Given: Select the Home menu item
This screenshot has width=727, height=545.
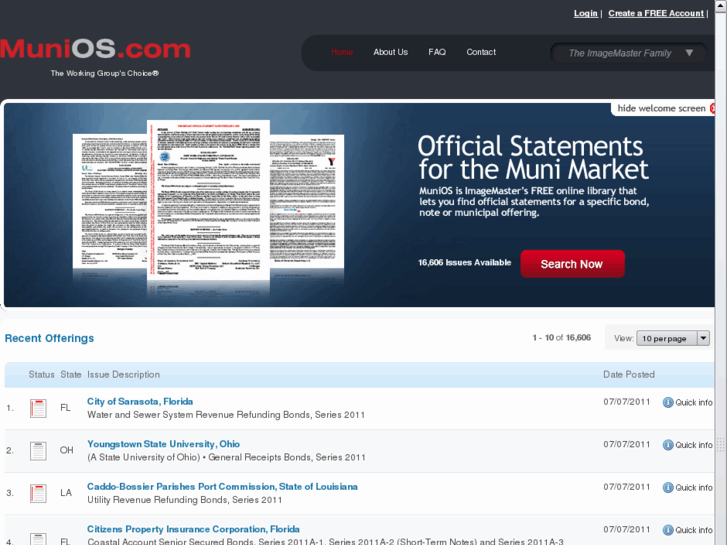Looking at the screenshot, I should pos(342,52).
